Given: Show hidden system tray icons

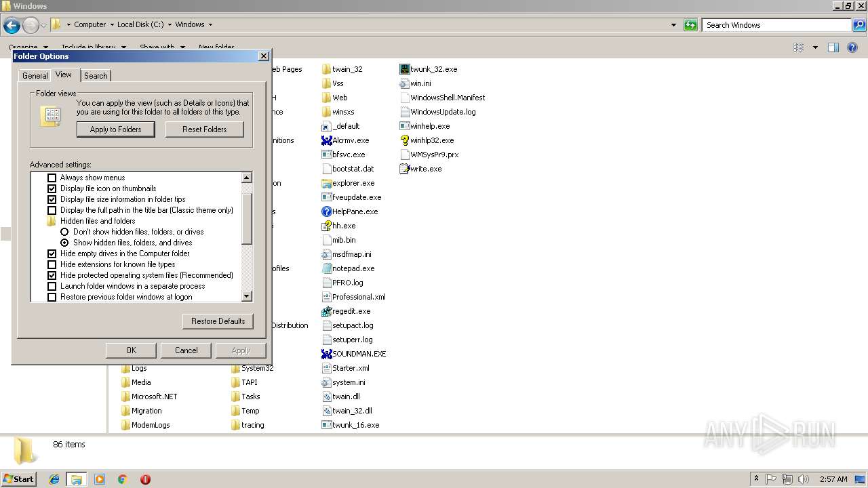Looking at the screenshot, I should pos(756,479).
